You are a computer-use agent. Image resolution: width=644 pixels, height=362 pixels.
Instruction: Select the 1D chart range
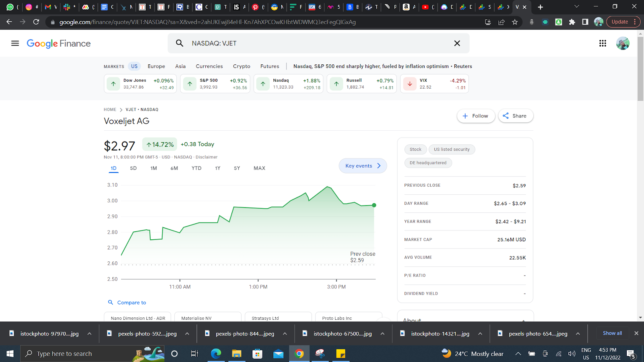pyautogui.click(x=114, y=168)
